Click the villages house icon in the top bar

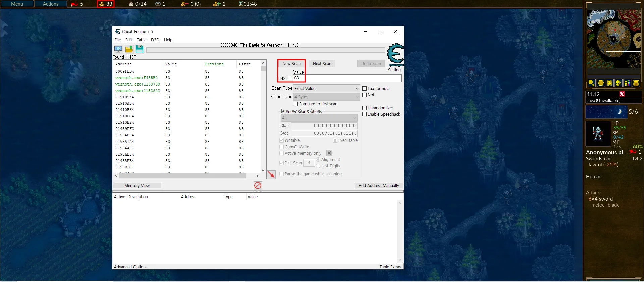click(x=131, y=4)
